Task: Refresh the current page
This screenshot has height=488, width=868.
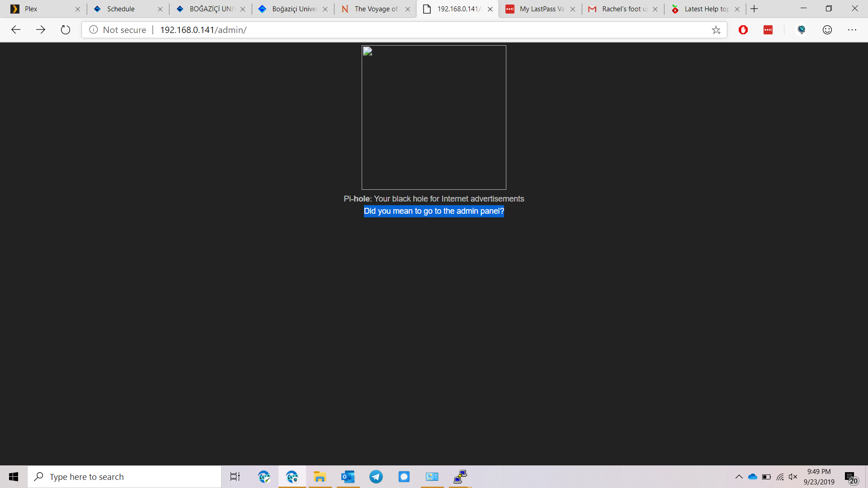Action: [x=66, y=30]
